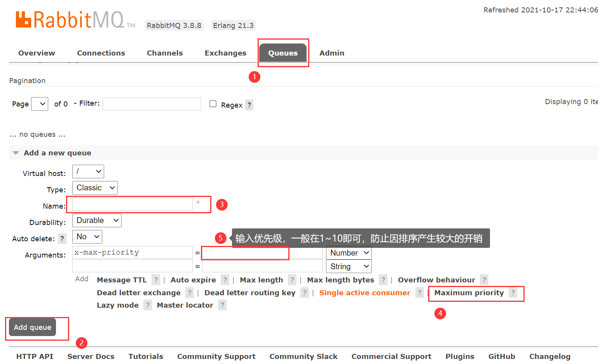Viewport: 598px width, 364px height.
Task: Open help icon for Max length bytes
Action: coord(383,280)
